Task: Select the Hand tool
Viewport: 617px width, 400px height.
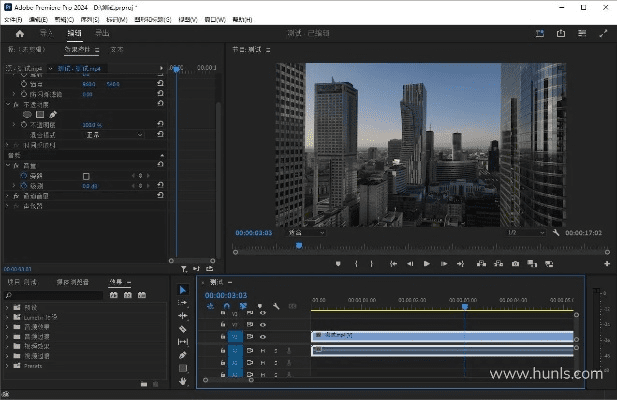Action: [183, 381]
